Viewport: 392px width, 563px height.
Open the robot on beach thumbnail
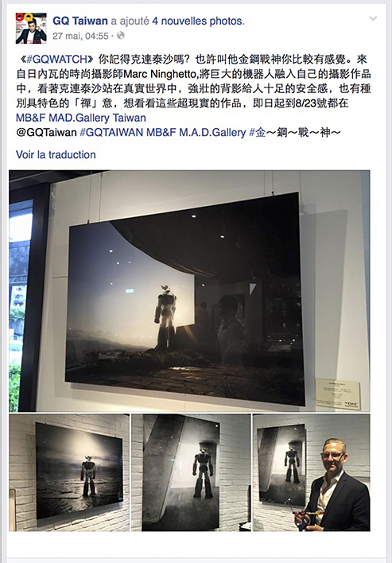(69, 472)
